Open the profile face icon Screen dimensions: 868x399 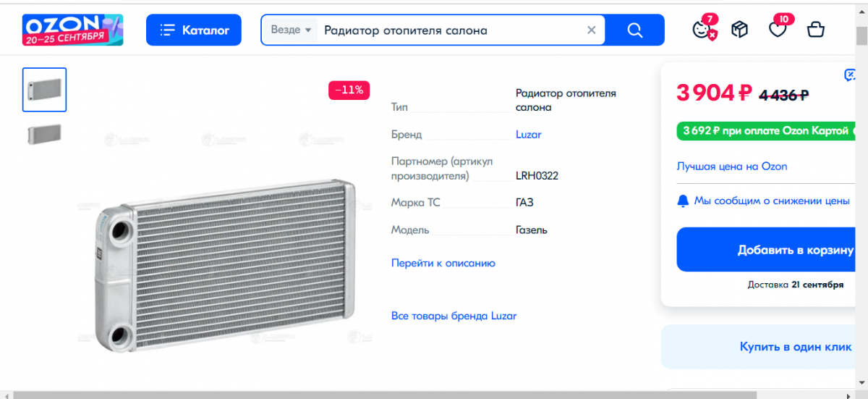point(701,30)
